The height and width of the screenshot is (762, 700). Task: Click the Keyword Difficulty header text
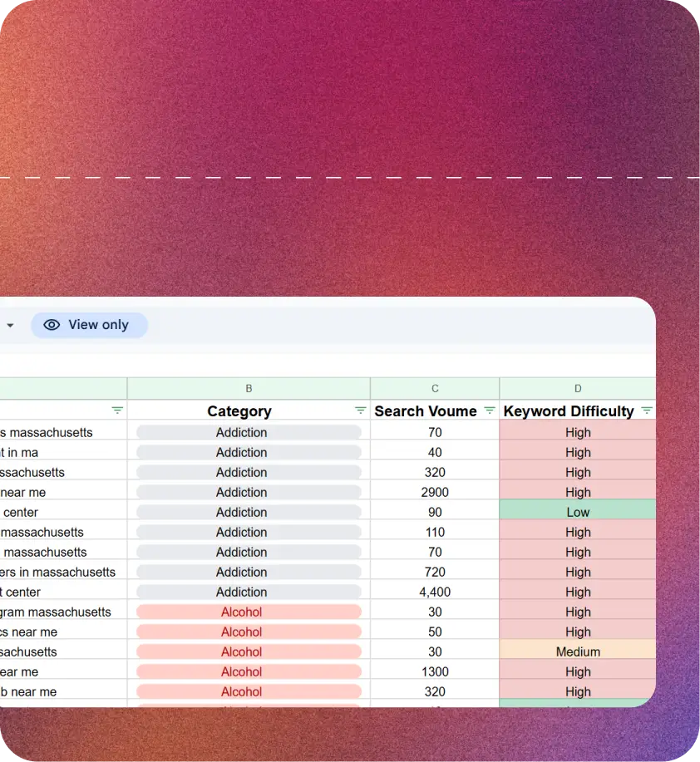(569, 411)
